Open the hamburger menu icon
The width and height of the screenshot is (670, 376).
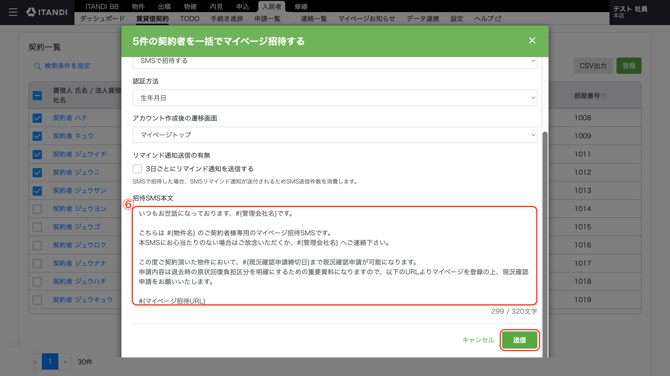tap(13, 12)
